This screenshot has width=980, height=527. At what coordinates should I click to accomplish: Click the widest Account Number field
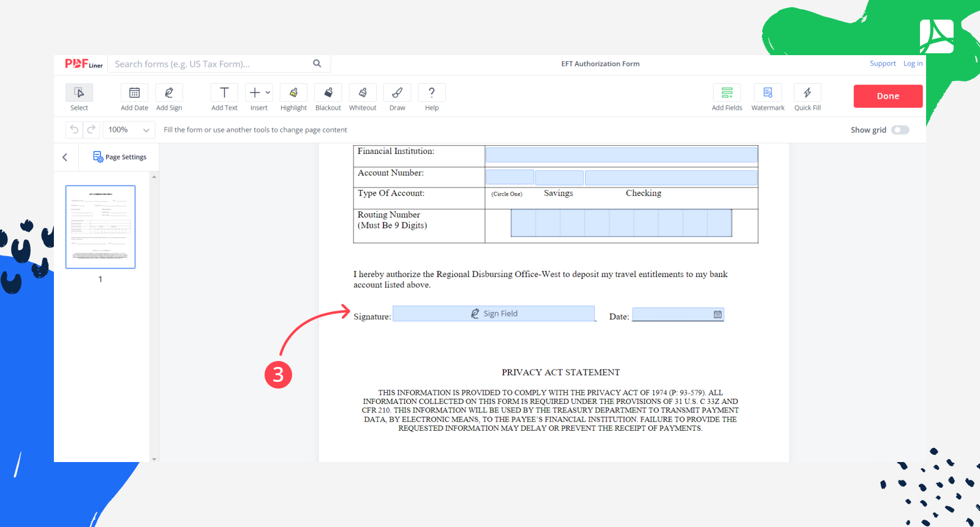click(x=671, y=178)
